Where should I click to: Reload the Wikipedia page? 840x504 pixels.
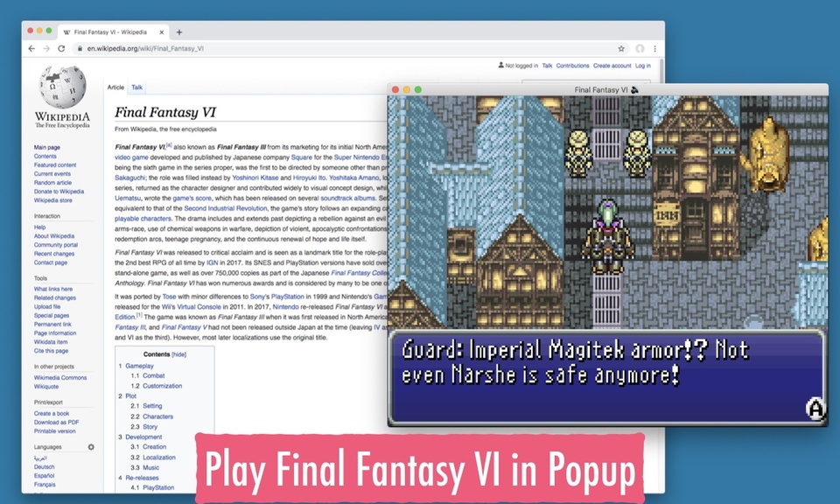pyautogui.click(x=61, y=48)
